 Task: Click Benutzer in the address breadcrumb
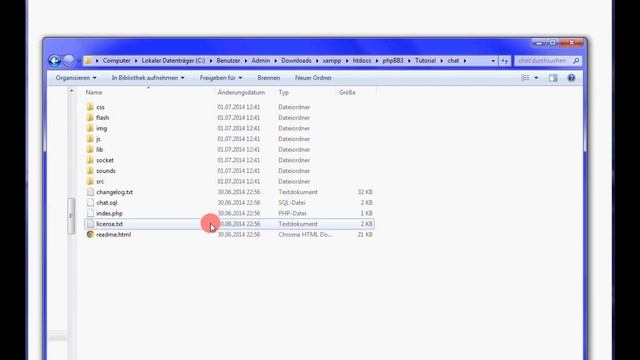click(x=228, y=61)
